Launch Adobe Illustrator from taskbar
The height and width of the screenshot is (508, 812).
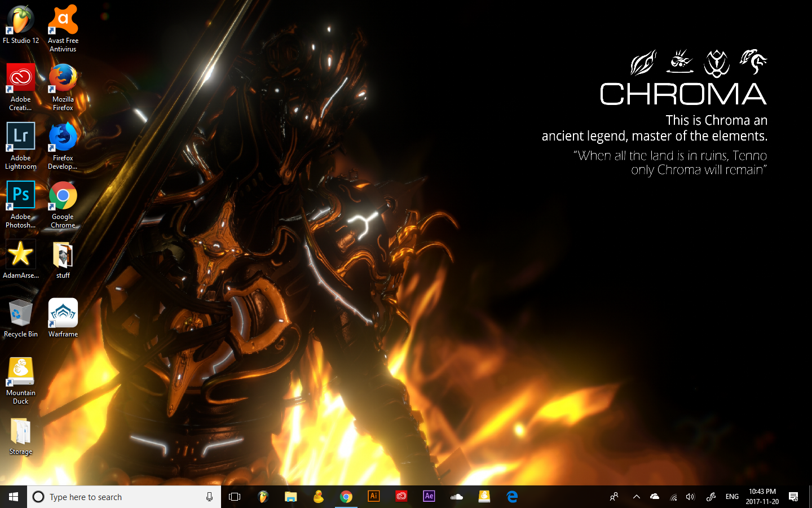tap(373, 497)
